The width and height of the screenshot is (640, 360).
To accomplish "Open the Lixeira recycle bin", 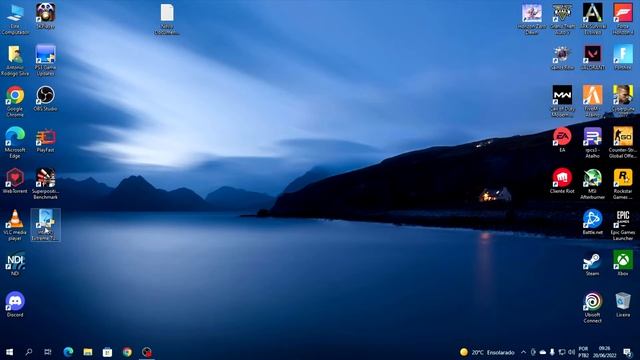I will click(x=623, y=304).
